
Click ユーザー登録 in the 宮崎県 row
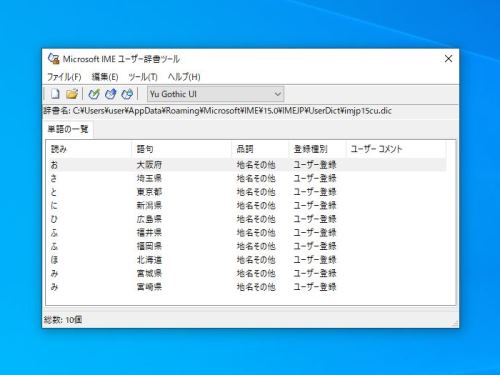315,287
